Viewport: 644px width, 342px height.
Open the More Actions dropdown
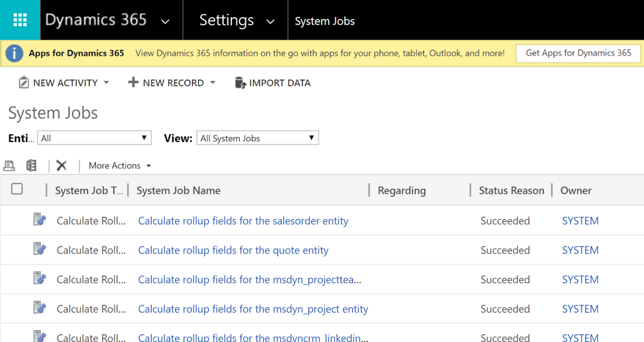coord(119,165)
